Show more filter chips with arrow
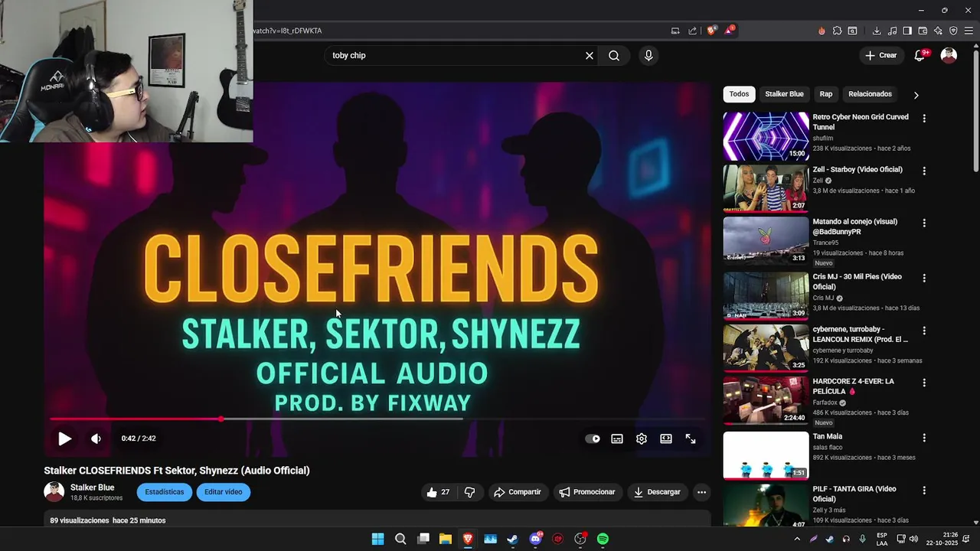 [916, 95]
